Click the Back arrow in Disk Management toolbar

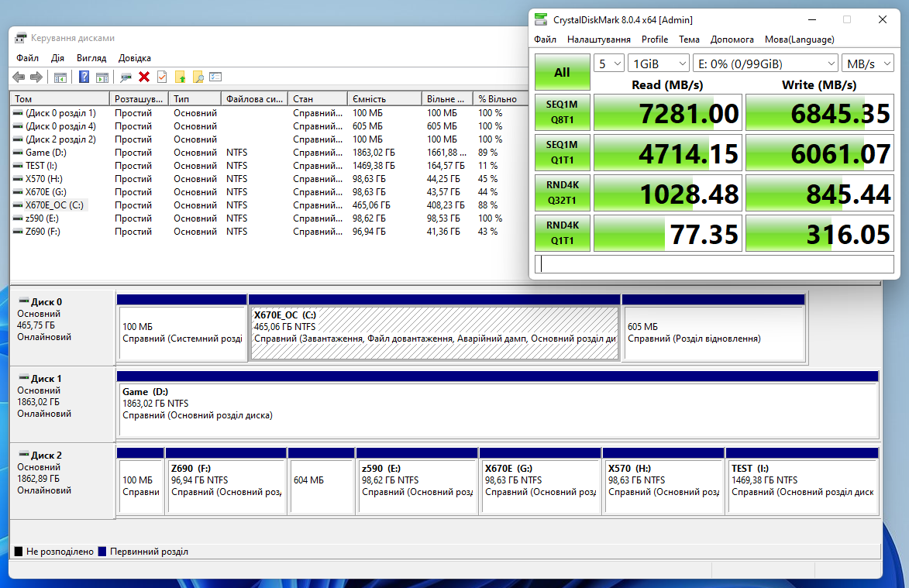click(19, 77)
